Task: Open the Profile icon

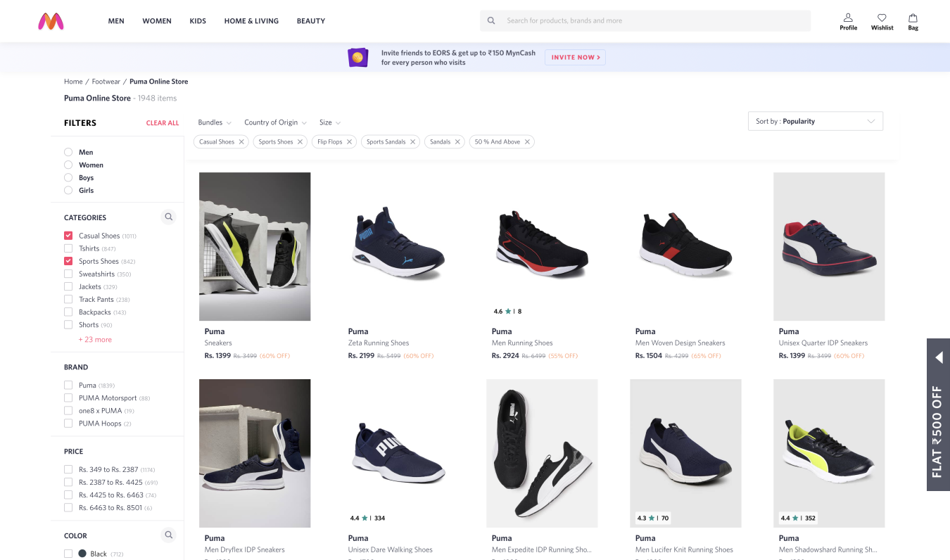Action: pyautogui.click(x=848, y=18)
